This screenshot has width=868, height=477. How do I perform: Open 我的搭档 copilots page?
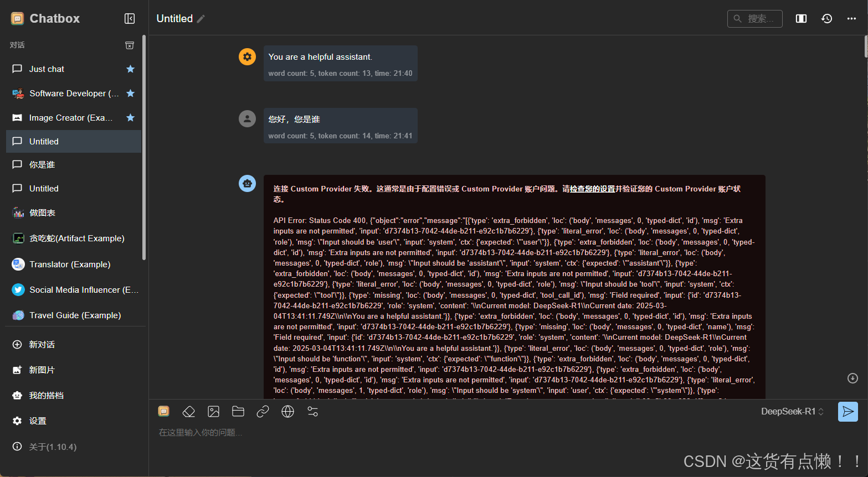click(x=74, y=396)
